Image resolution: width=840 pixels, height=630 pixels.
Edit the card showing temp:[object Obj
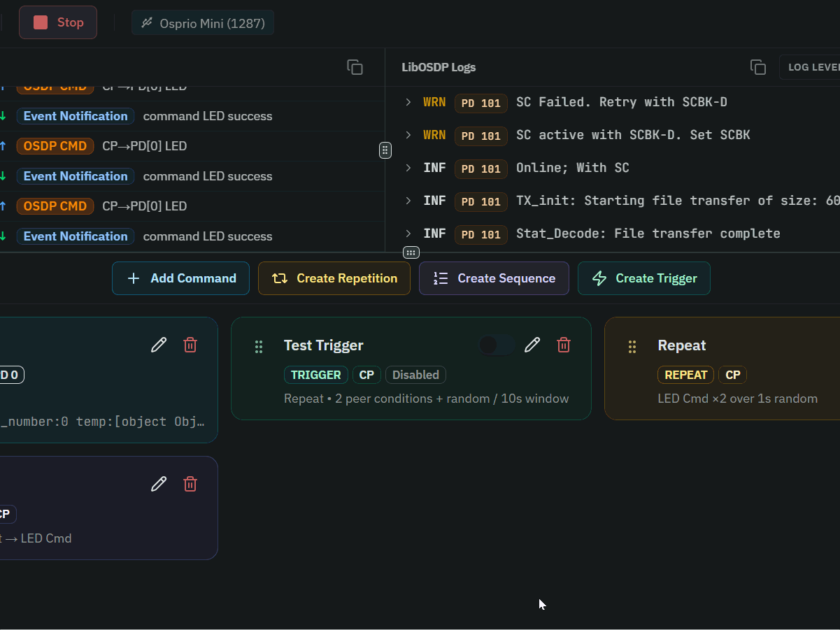(x=159, y=345)
